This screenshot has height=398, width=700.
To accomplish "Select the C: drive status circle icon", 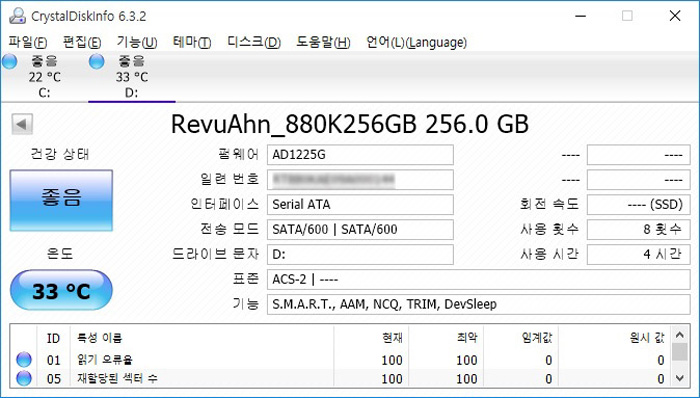I will 9,61.
